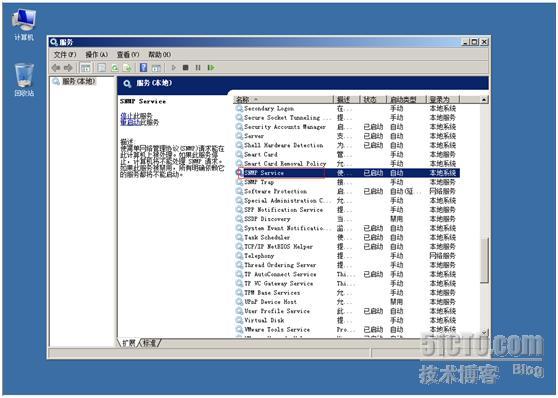Minimize the 服务 window
The width and height of the screenshot is (558, 398).
465,42
